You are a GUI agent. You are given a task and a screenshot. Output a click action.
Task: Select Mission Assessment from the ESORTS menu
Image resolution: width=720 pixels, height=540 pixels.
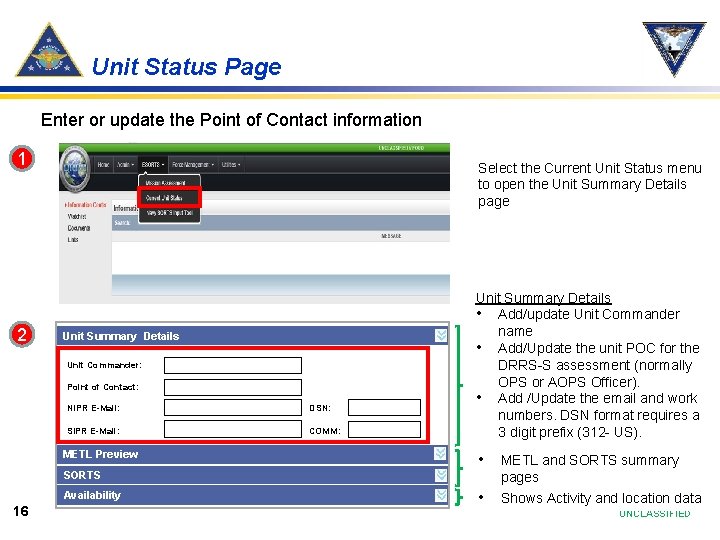165,183
